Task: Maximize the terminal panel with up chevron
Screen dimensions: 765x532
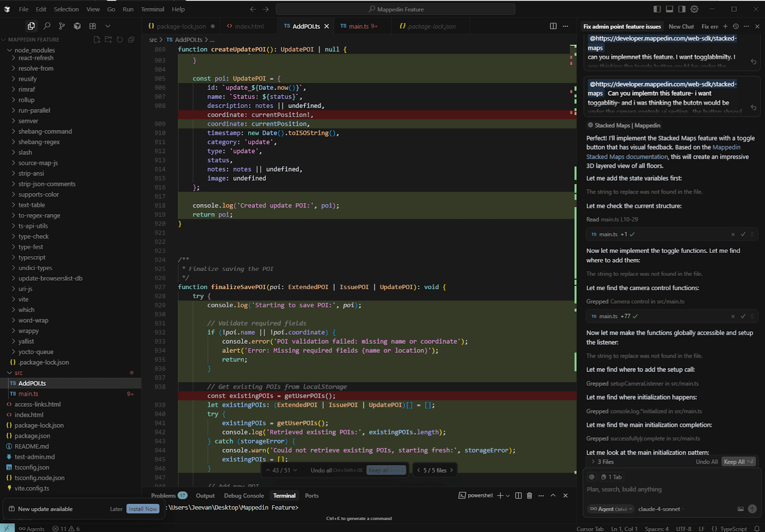Action: [553, 496]
